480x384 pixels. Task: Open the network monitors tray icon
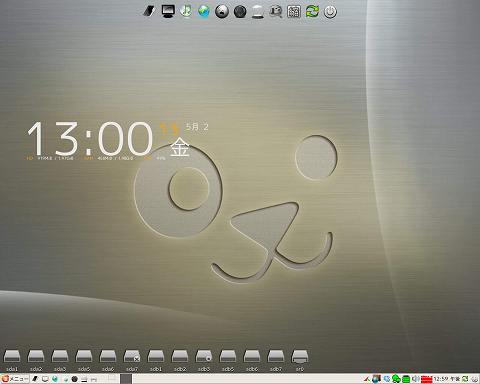click(x=376, y=379)
